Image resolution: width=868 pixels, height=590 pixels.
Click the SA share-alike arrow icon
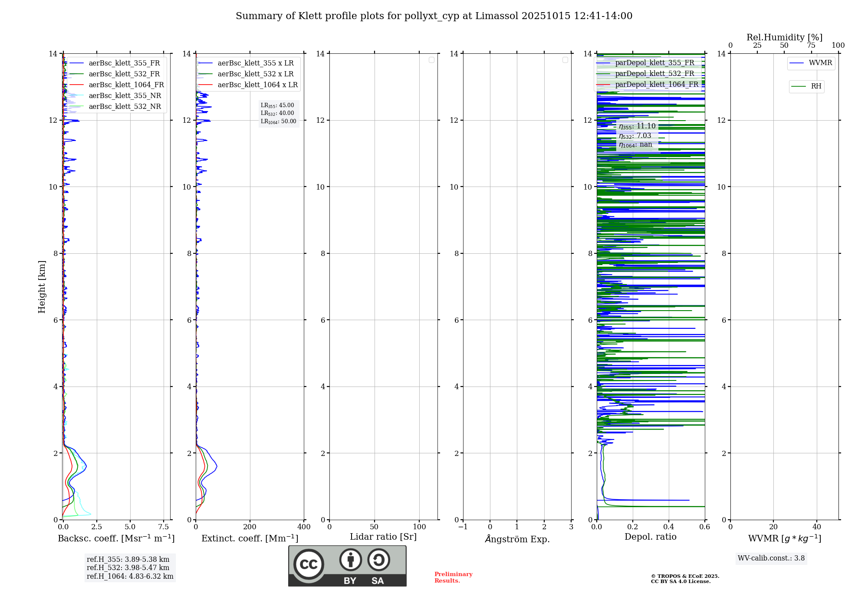pyautogui.click(x=378, y=560)
